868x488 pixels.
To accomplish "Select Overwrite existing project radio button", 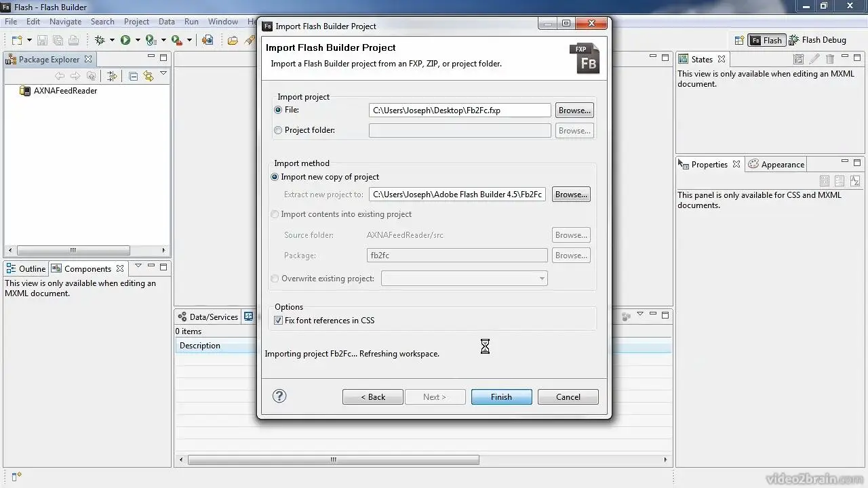I will (x=275, y=279).
